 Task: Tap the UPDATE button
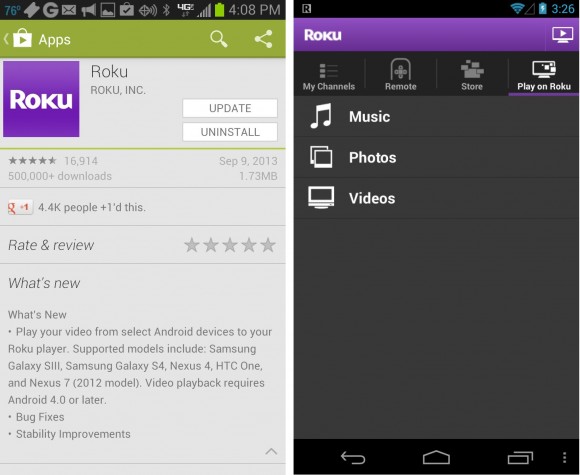tap(230, 108)
